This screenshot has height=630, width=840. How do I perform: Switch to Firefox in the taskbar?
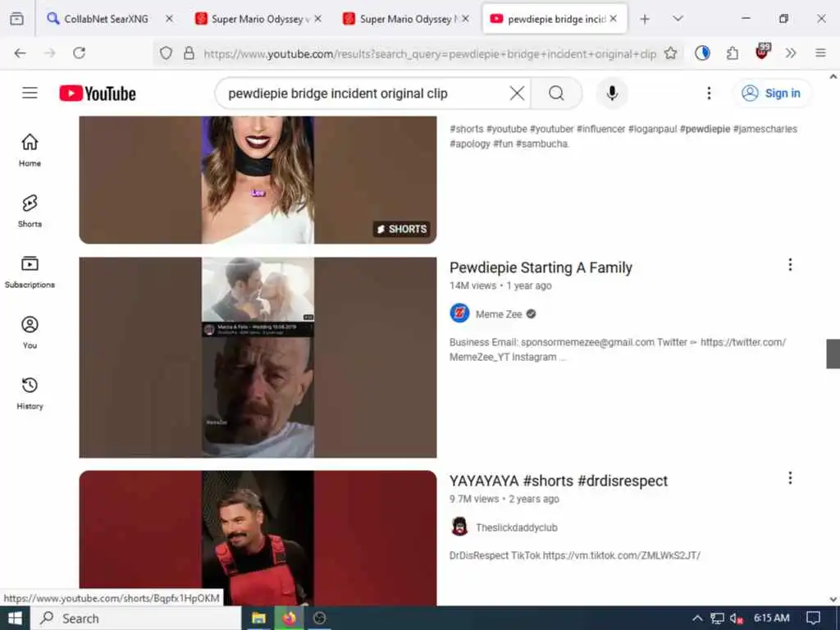pos(290,619)
